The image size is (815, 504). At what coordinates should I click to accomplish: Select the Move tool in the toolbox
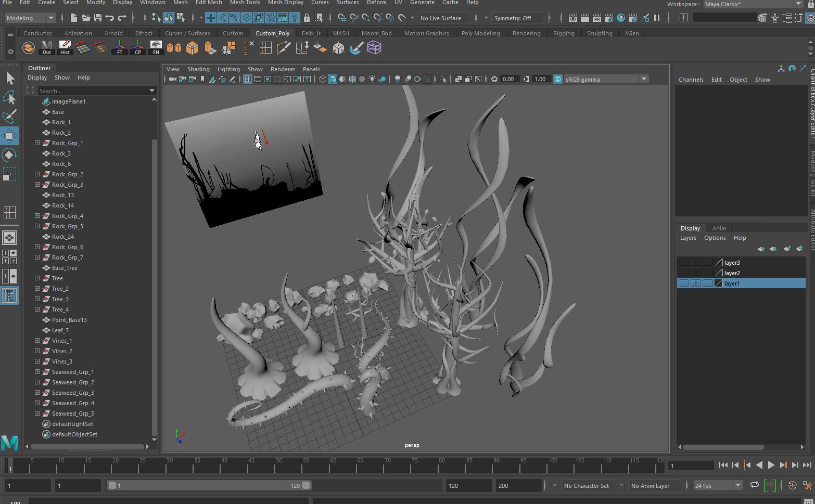[9, 136]
